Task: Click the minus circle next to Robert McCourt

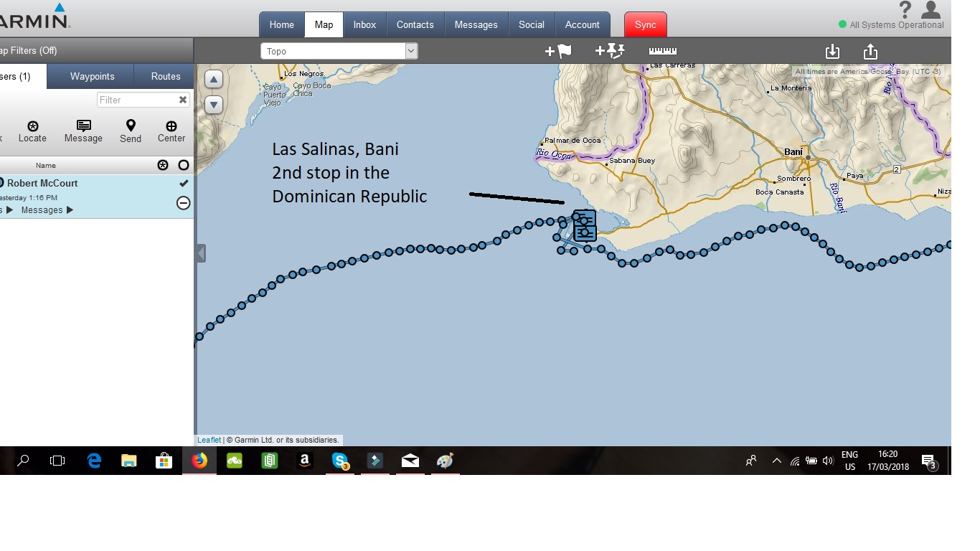Action: point(184,203)
